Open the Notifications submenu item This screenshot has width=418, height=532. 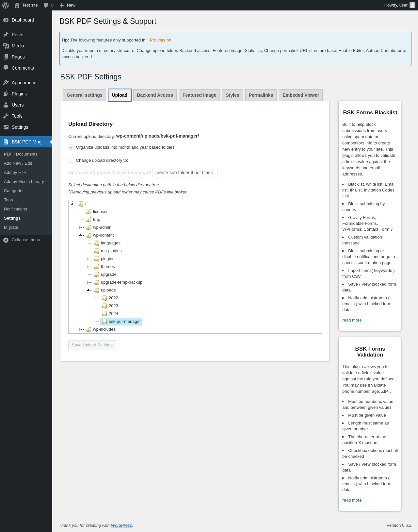click(15, 209)
